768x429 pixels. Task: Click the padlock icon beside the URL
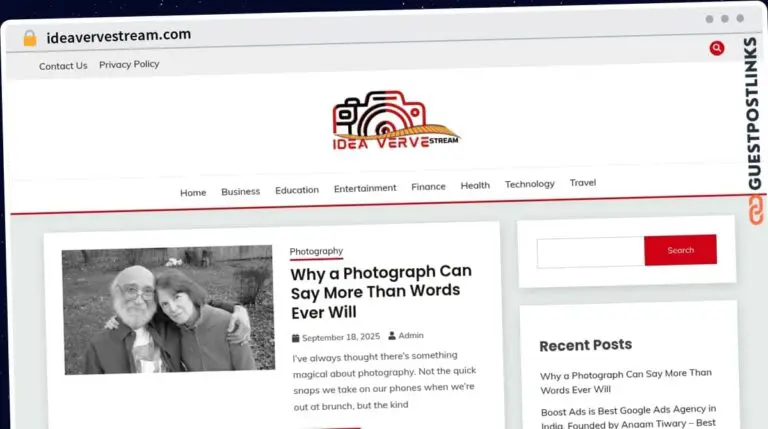(x=30, y=38)
